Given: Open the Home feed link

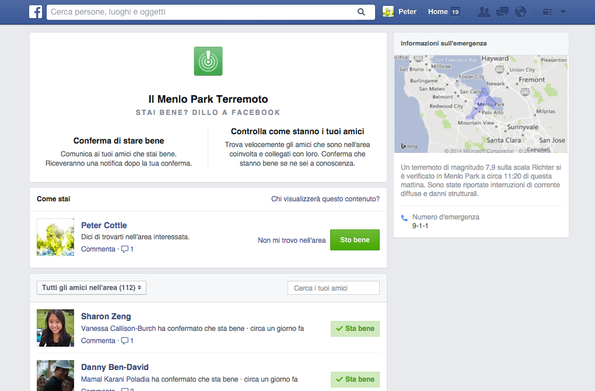Looking at the screenshot, I should [x=438, y=12].
